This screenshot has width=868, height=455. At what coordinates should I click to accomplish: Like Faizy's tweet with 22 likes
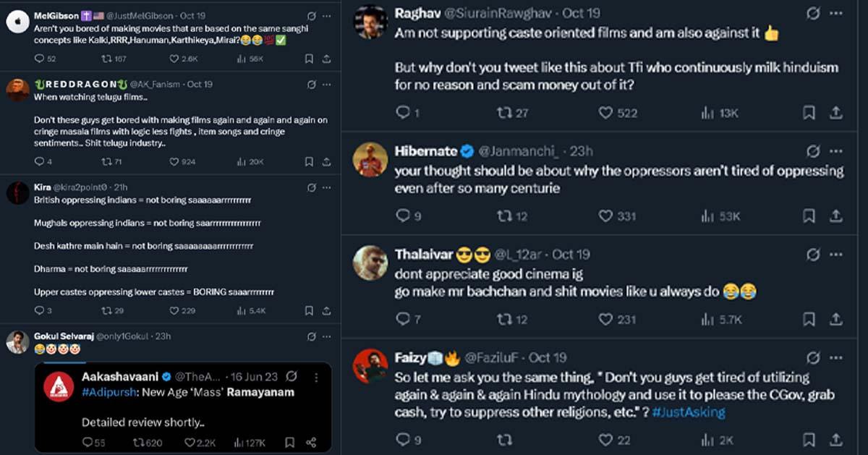(606, 439)
